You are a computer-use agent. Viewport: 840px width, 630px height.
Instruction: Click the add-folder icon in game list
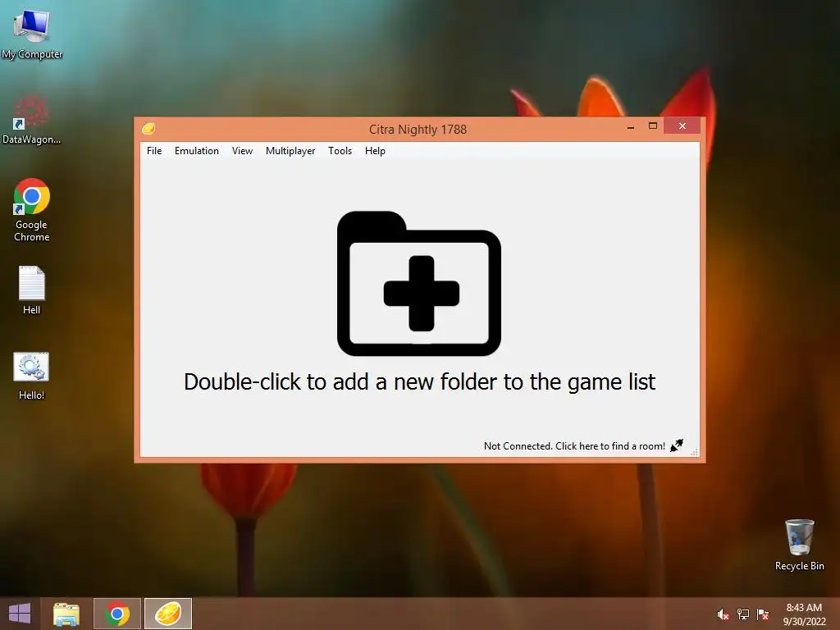(x=419, y=283)
